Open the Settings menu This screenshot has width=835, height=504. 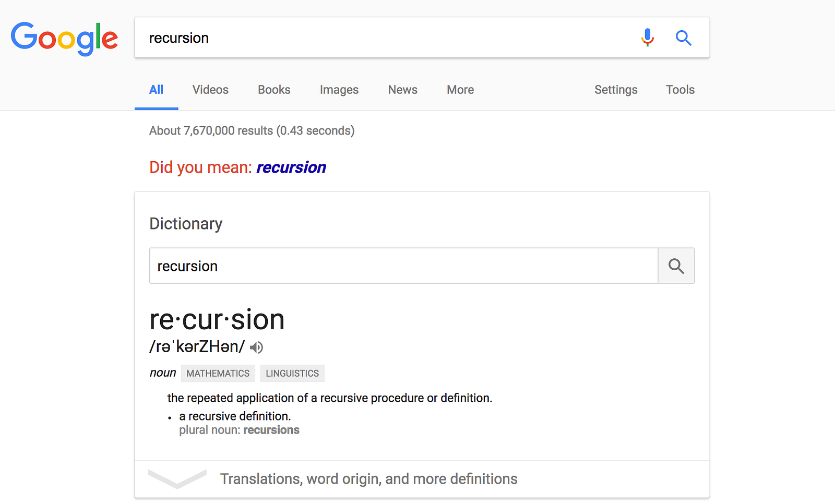[616, 90]
